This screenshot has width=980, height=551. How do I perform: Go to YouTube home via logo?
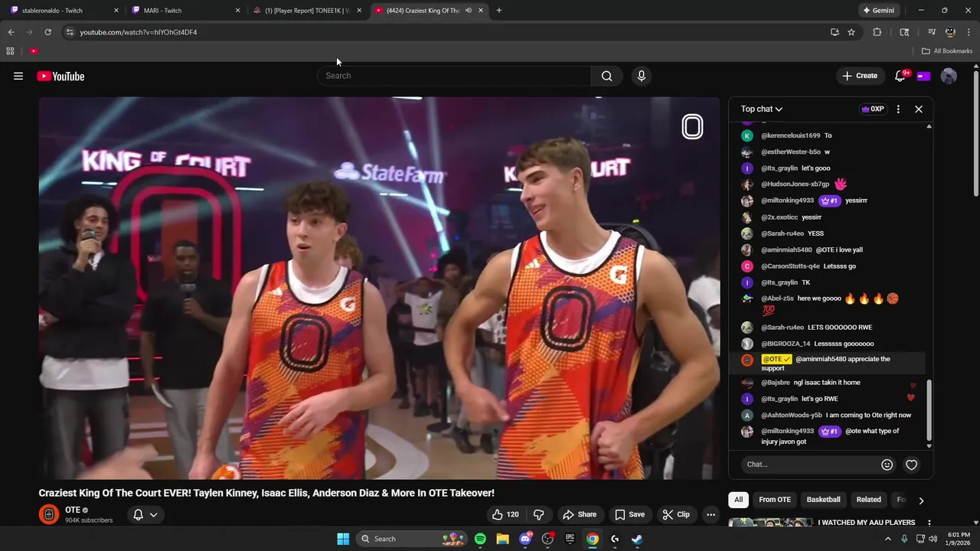[60, 76]
